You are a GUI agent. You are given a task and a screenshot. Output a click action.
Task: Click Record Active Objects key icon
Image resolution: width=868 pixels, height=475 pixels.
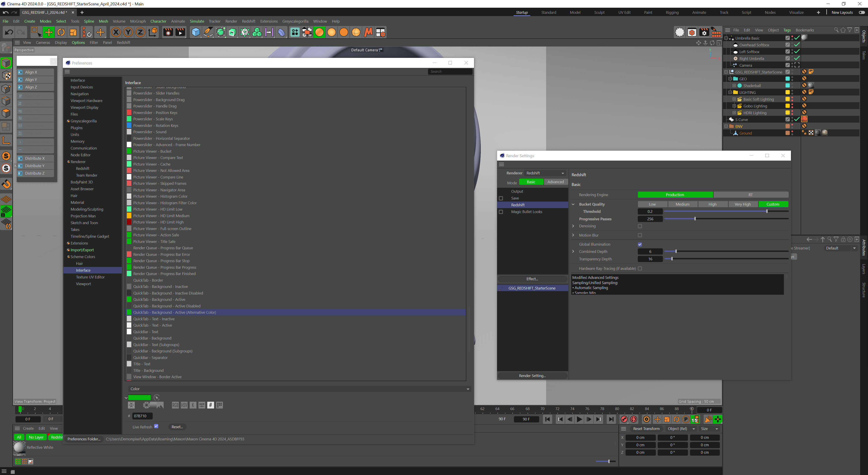(x=624, y=419)
